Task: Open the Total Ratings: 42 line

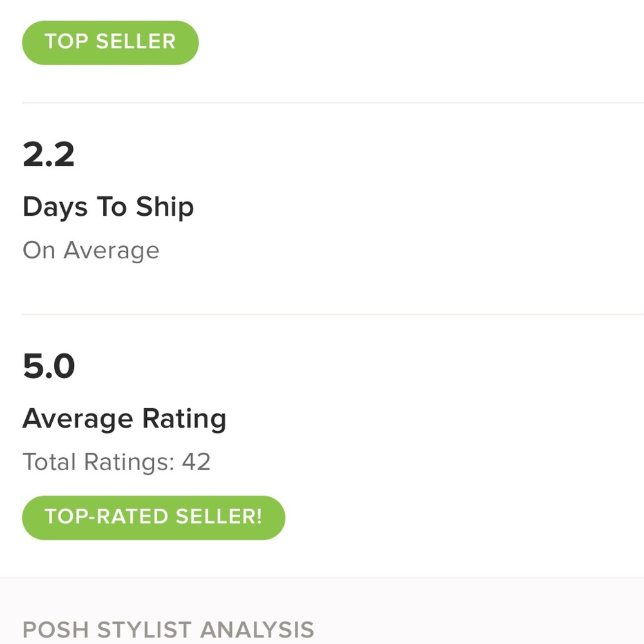Action: tap(117, 462)
